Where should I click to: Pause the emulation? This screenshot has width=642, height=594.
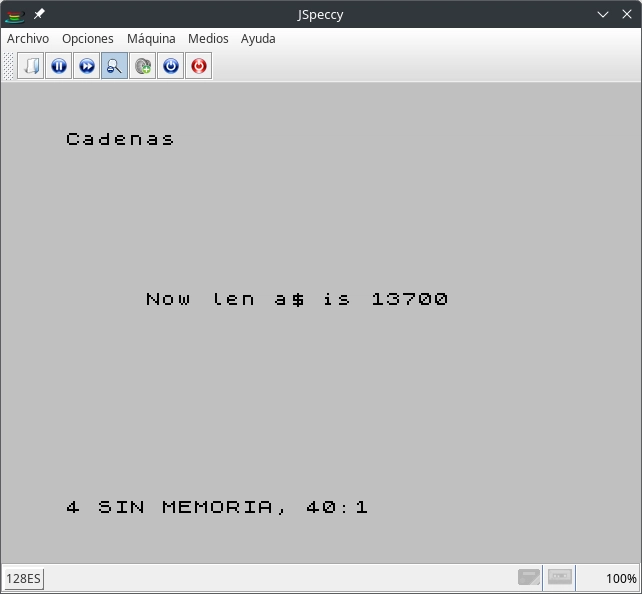point(59,65)
